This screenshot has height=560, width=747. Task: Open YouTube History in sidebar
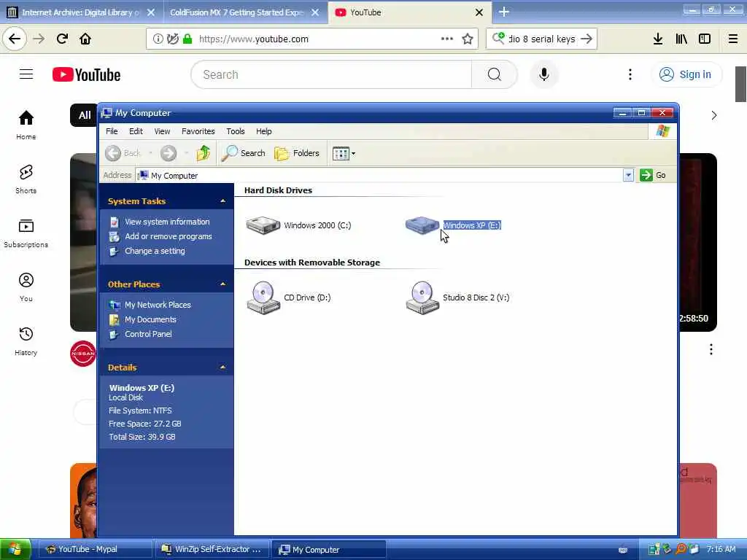pyautogui.click(x=26, y=341)
